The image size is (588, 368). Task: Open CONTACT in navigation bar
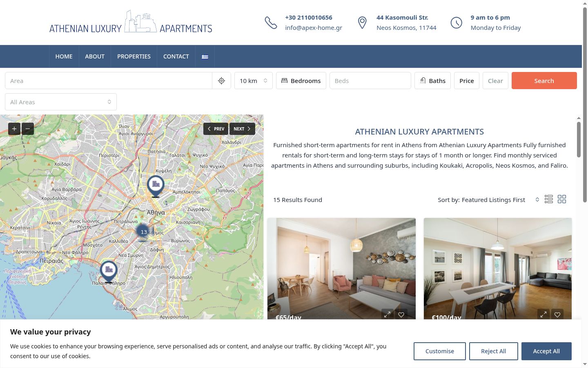tap(176, 56)
